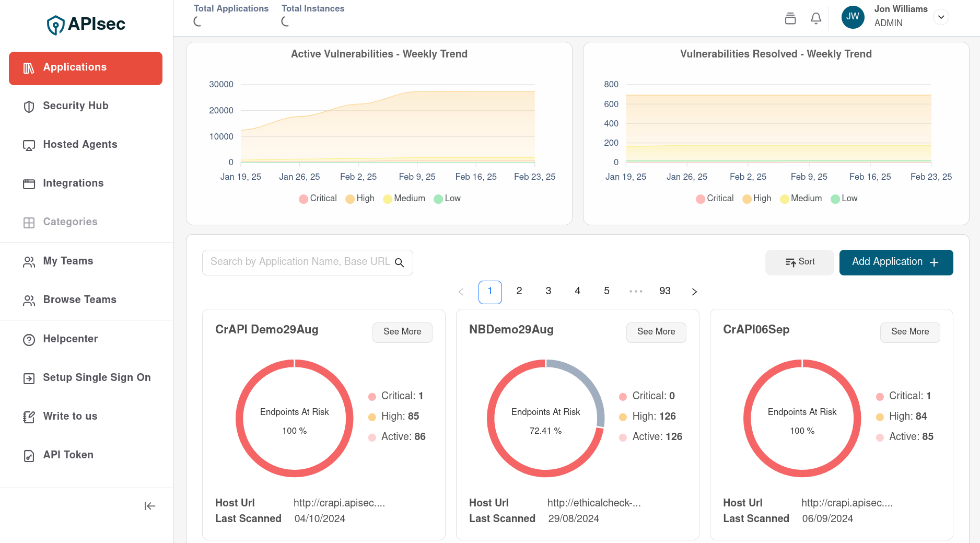Click the APIsec logo
Screen dimensions: 980x543
(x=86, y=24)
